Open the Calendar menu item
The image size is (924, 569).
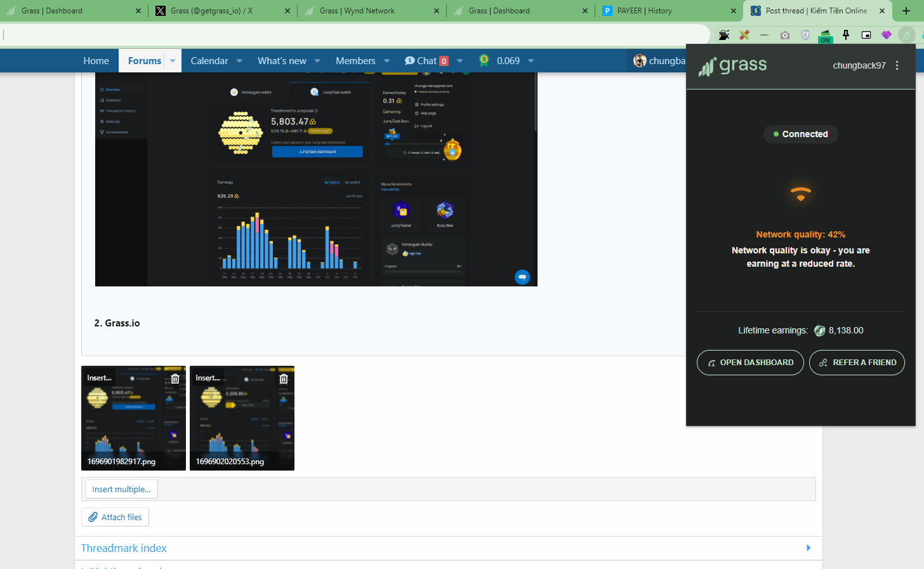[209, 61]
